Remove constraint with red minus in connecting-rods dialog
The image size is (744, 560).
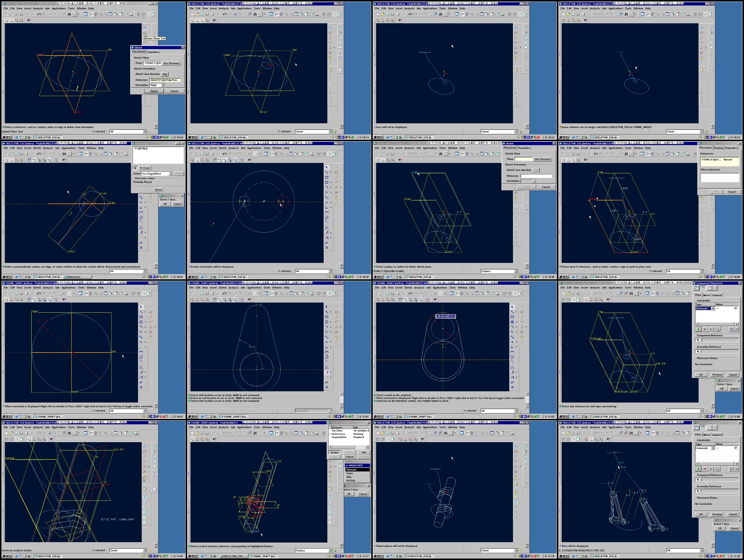pyautogui.click(x=705, y=469)
